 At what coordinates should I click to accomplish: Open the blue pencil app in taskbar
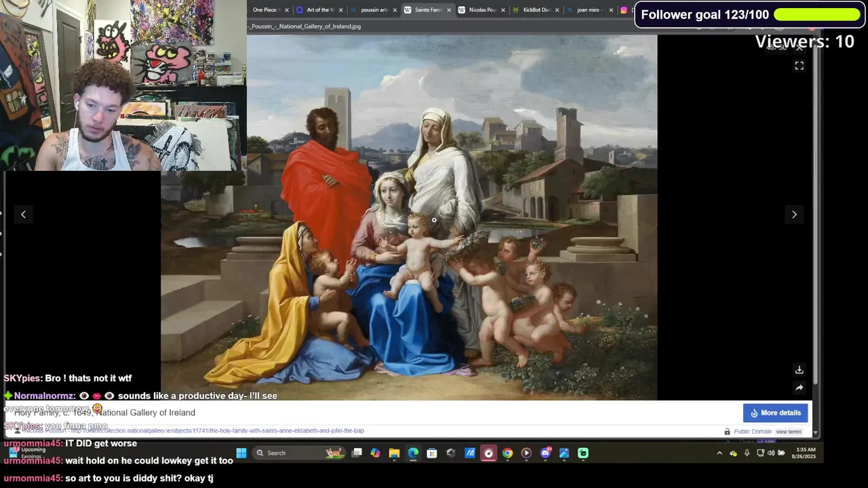pyautogui.click(x=564, y=453)
